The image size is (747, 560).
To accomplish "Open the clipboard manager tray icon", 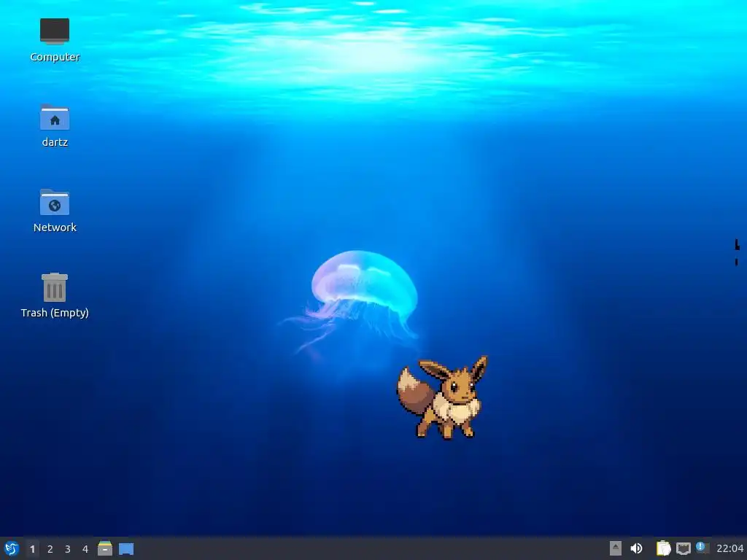I will click(663, 548).
